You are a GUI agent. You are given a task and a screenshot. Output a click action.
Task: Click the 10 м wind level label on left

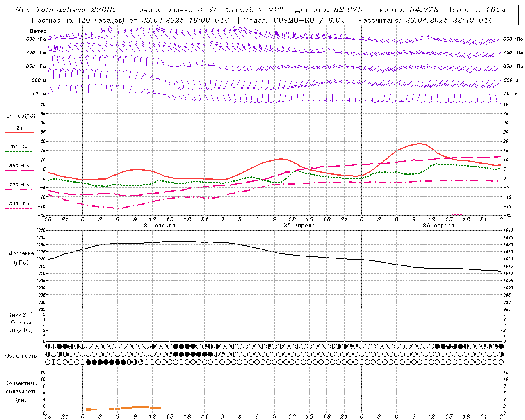point(39,94)
